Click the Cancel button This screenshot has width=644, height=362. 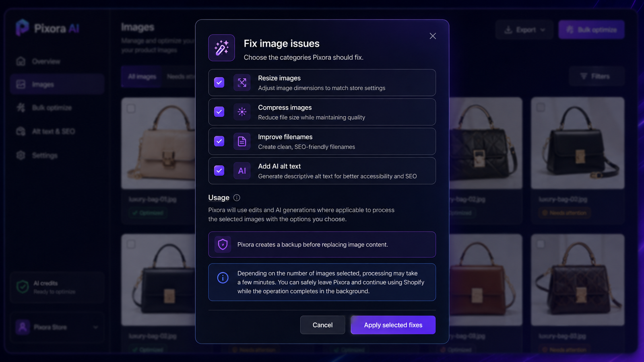click(x=322, y=325)
